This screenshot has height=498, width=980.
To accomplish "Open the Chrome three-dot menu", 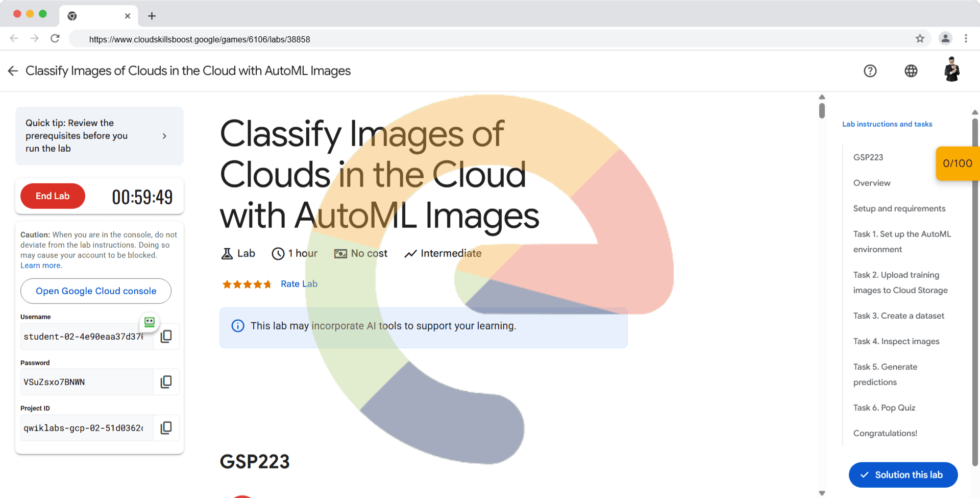I will (966, 39).
